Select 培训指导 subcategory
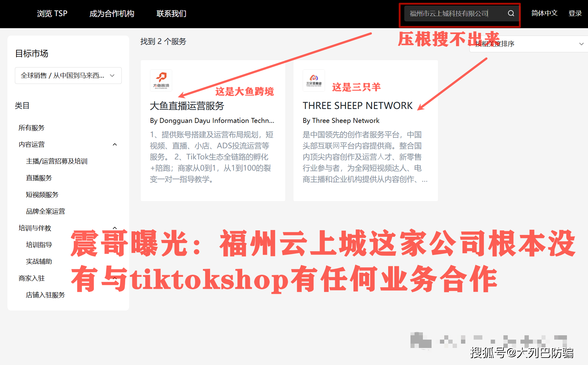 click(39, 245)
